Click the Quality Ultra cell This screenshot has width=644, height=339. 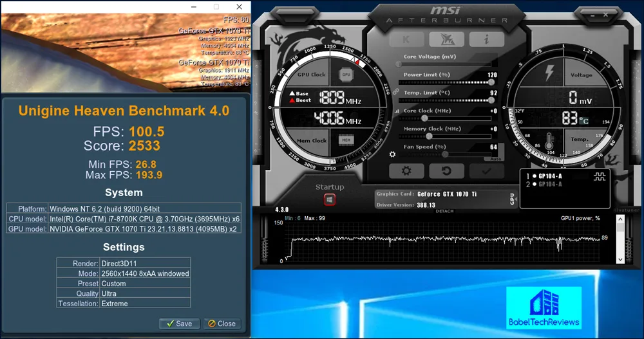pyautogui.click(x=145, y=293)
